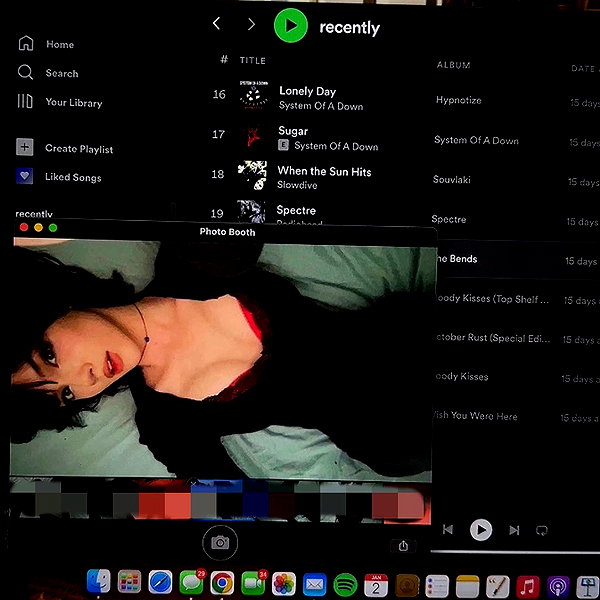The width and height of the screenshot is (600, 600).
Task: Open the Souvlaki album link
Action: click(x=452, y=179)
